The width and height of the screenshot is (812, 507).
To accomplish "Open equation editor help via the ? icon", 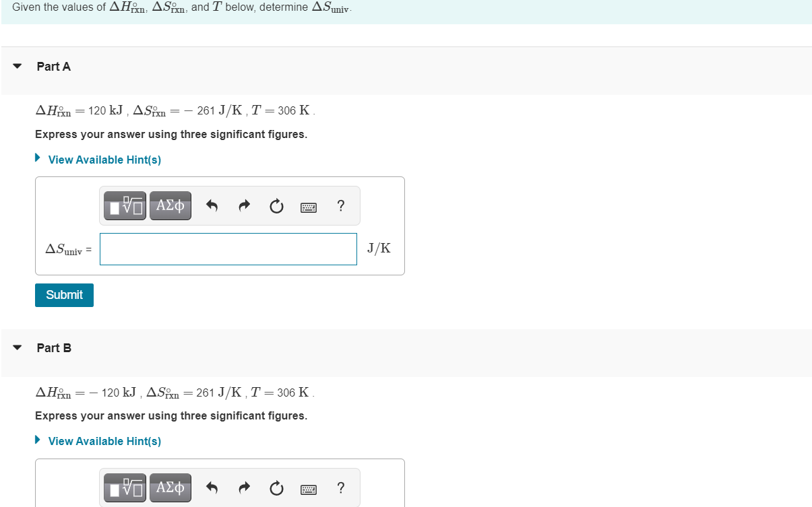I will coord(340,206).
